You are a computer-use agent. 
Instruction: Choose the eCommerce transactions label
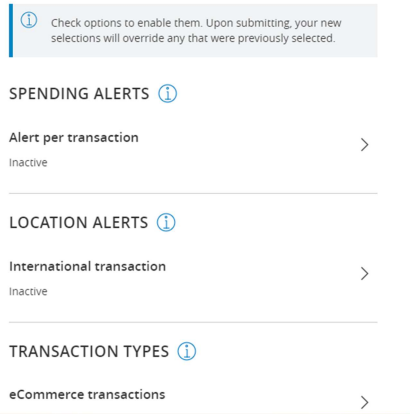point(87,395)
